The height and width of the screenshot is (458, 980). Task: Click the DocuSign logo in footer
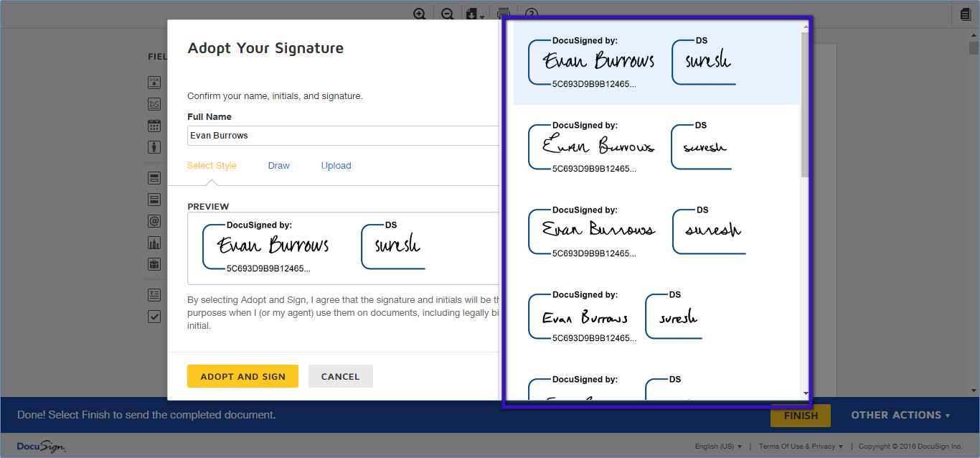pos(42,446)
